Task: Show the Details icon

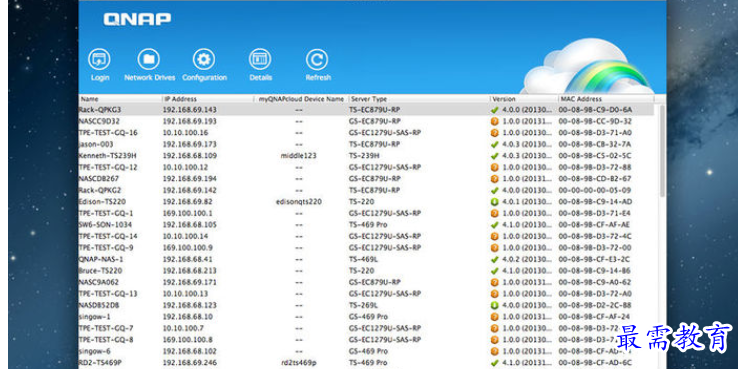Action: click(x=260, y=60)
